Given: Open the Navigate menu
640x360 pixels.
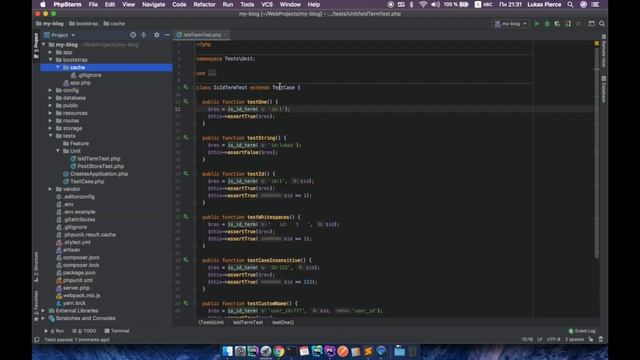Looking at the screenshot, I should click(153, 4).
